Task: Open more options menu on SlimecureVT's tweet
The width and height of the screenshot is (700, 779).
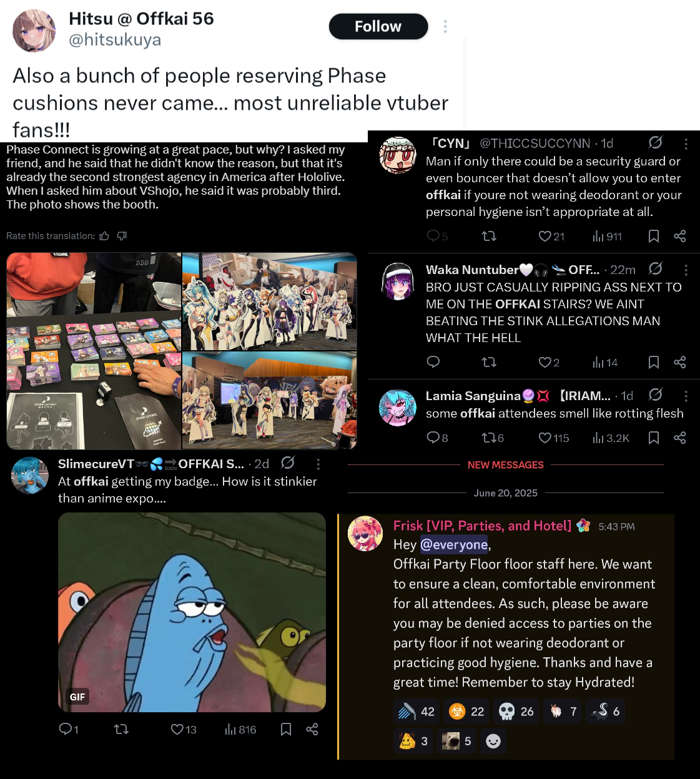Action: pyautogui.click(x=318, y=464)
